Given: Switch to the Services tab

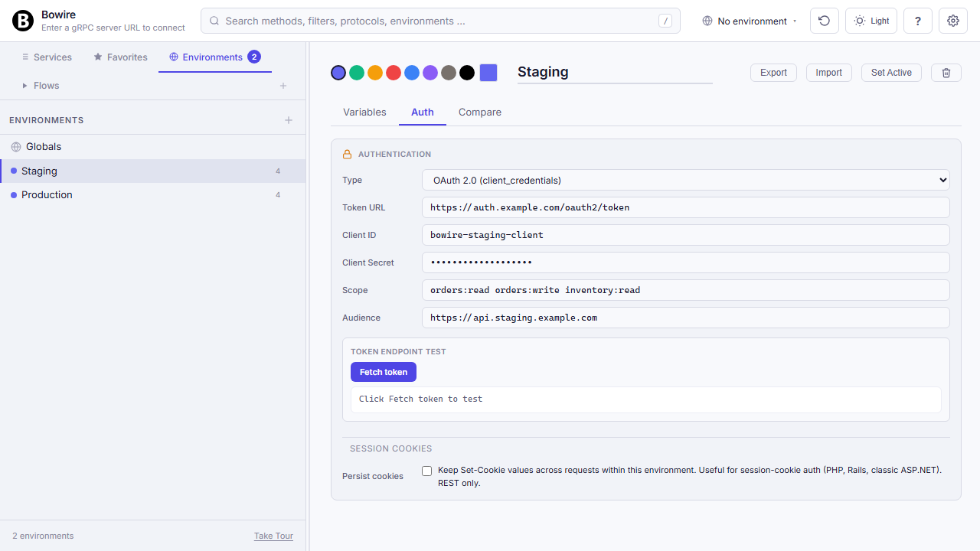Looking at the screenshot, I should 47,57.
